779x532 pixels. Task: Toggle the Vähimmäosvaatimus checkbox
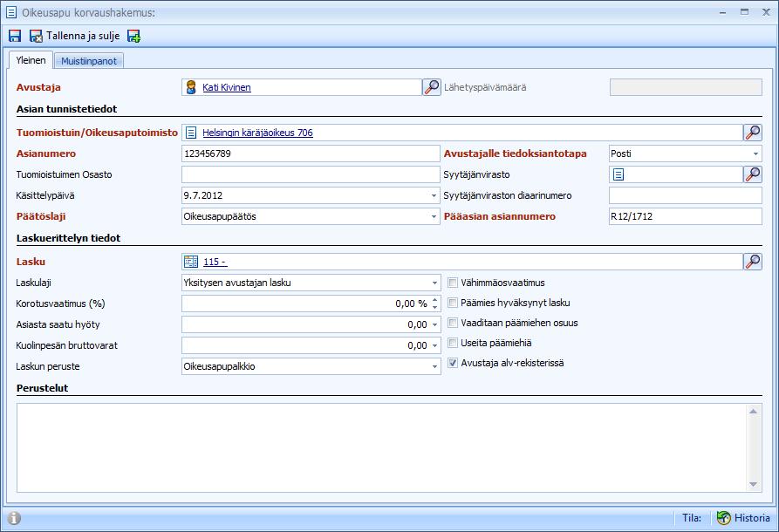click(453, 283)
